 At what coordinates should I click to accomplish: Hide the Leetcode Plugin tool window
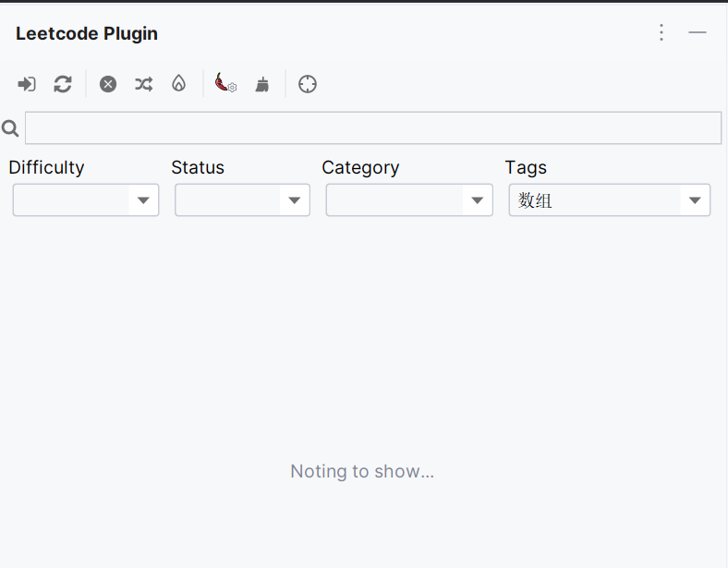[698, 32]
